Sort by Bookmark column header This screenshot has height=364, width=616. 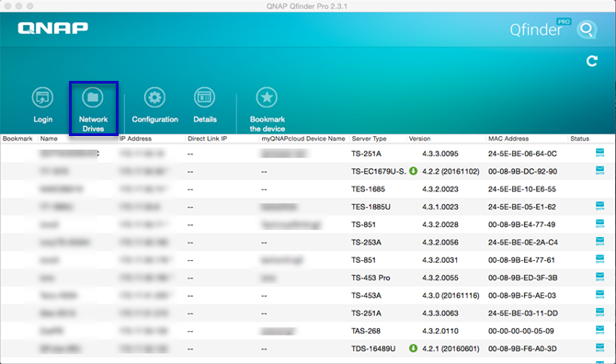(x=17, y=139)
